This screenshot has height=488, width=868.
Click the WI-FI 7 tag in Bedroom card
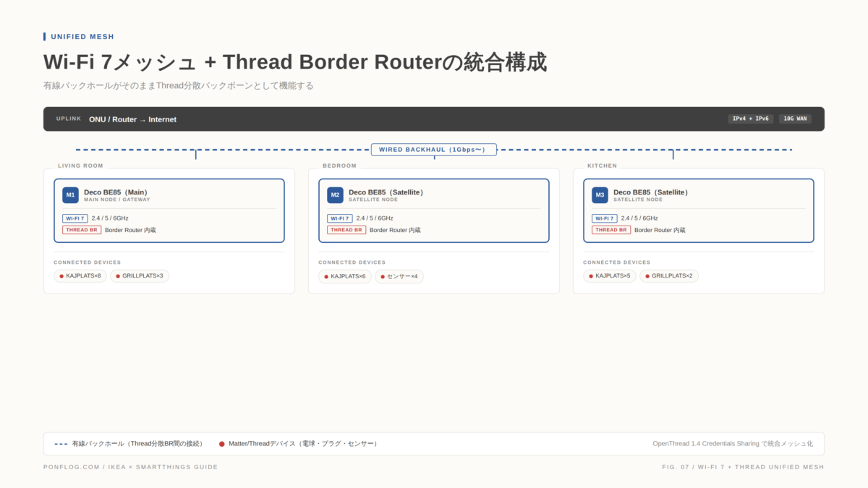point(339,218)
